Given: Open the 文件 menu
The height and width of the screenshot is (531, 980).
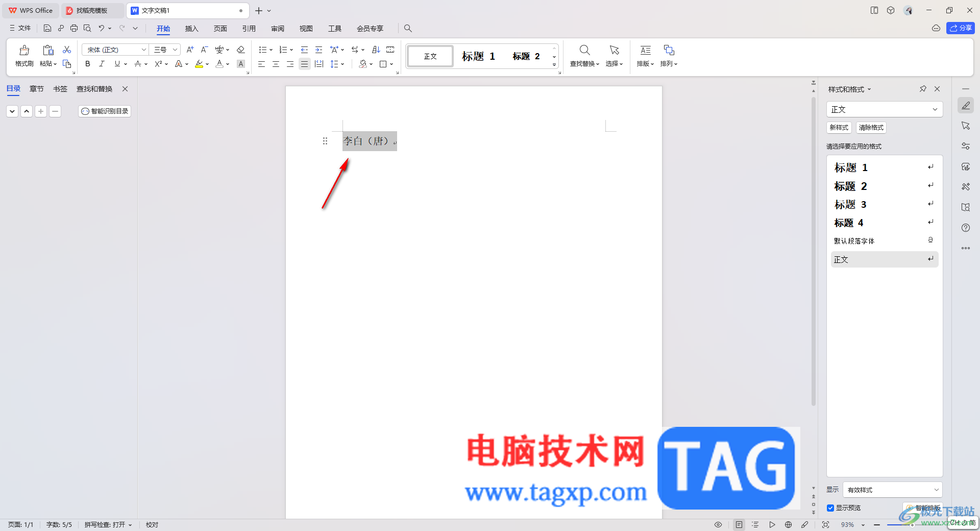Looking at the screenshot, I should (20, 28).
